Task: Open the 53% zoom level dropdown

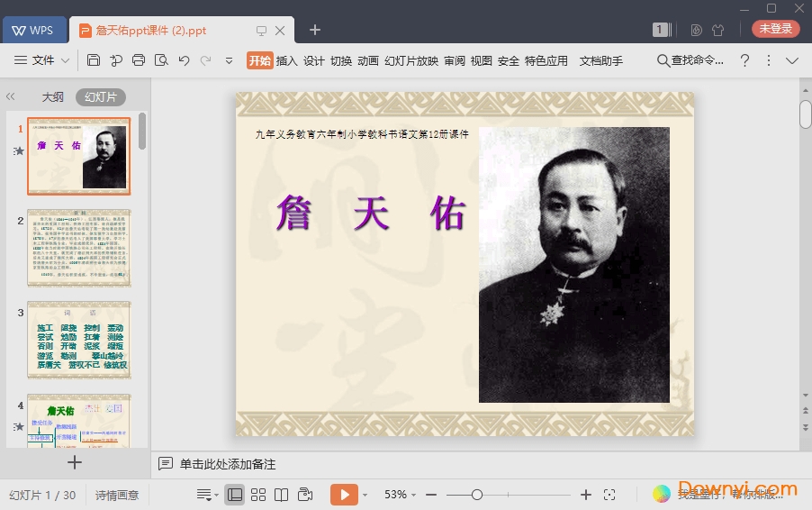Action: click(x=400, y=495)
